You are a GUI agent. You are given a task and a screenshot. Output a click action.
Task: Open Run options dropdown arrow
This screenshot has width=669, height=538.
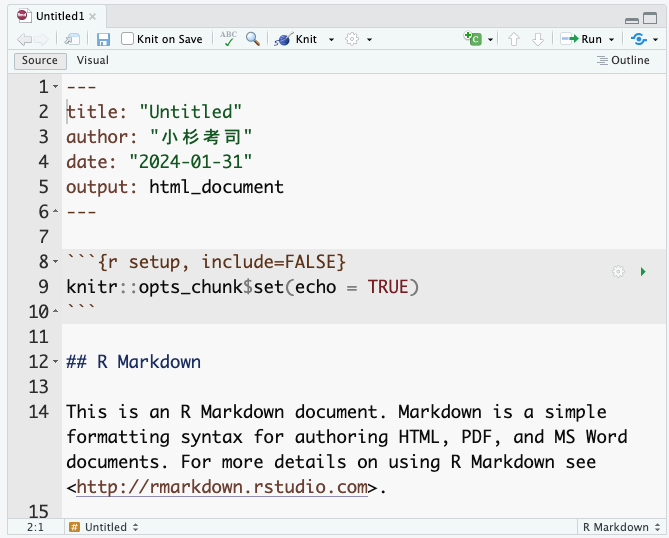611,40
